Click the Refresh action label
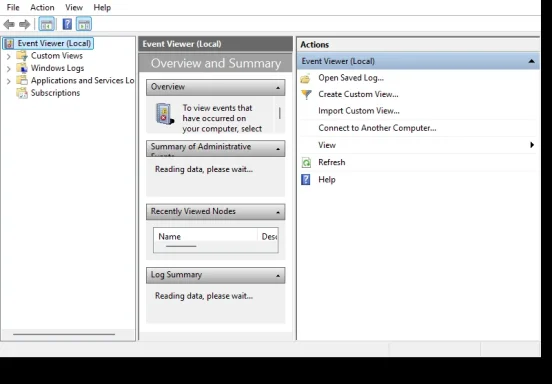This screenshot has height=384, width=552. click(x=332, y=162)
